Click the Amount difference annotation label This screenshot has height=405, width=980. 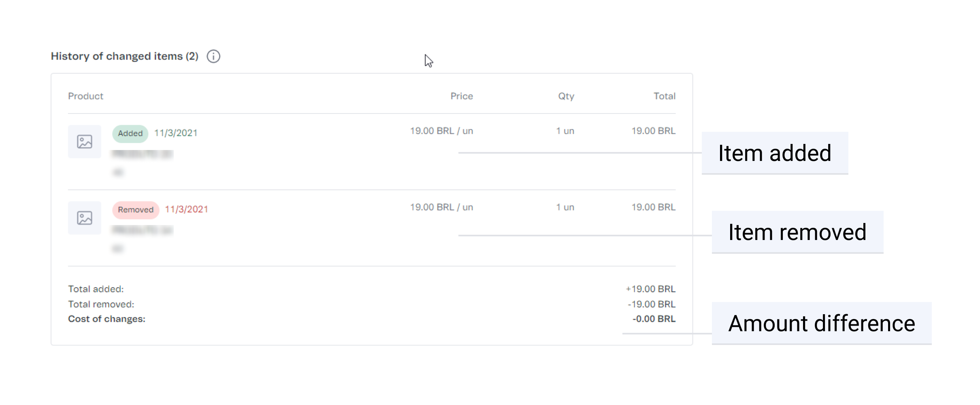coord(821,324)
